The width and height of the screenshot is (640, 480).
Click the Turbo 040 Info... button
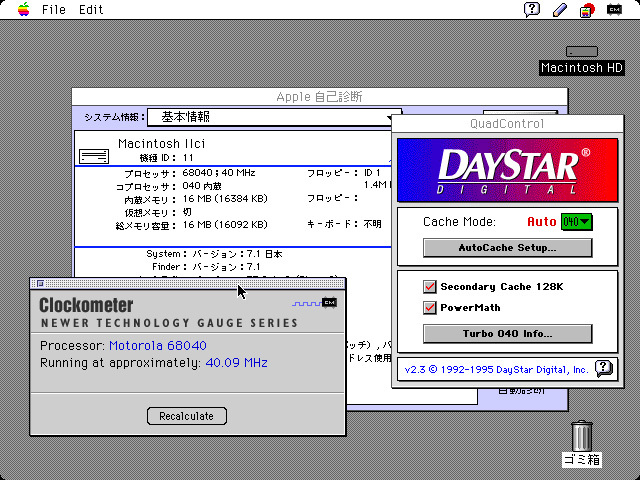(507, 333)
